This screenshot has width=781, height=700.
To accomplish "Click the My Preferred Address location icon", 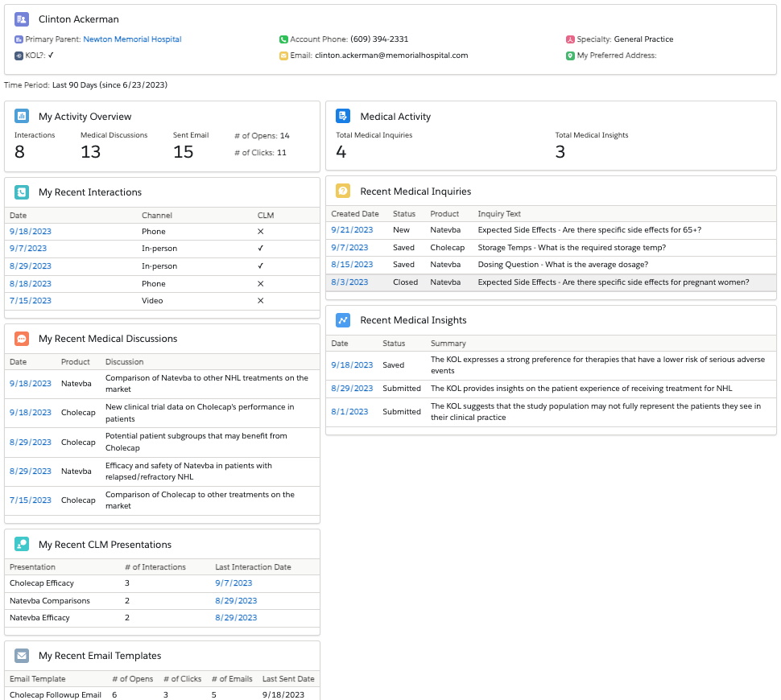I will pos(569,56).
